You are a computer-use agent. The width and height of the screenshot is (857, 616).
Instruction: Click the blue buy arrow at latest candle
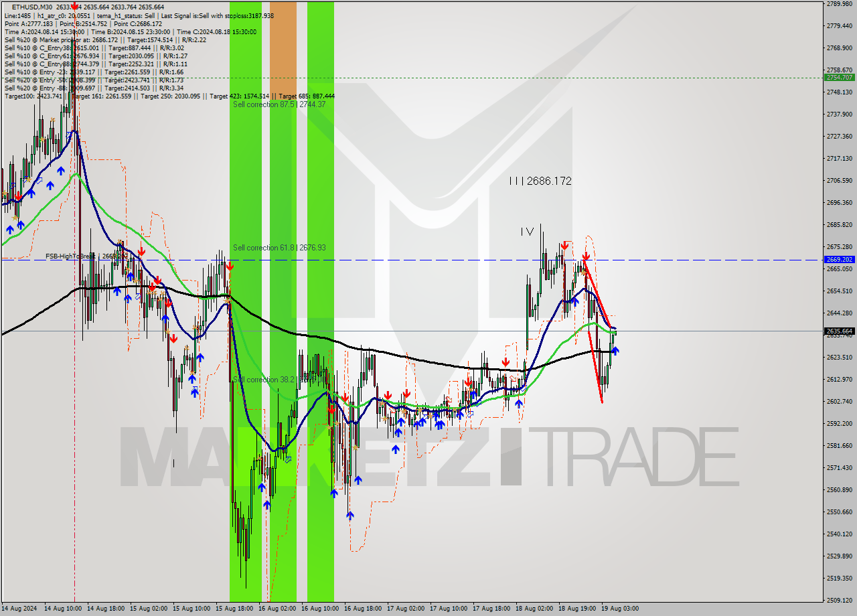615,350
